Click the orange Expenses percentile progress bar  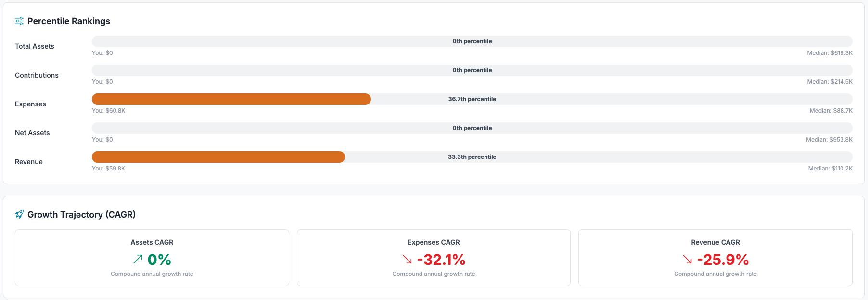click(231, 99)
